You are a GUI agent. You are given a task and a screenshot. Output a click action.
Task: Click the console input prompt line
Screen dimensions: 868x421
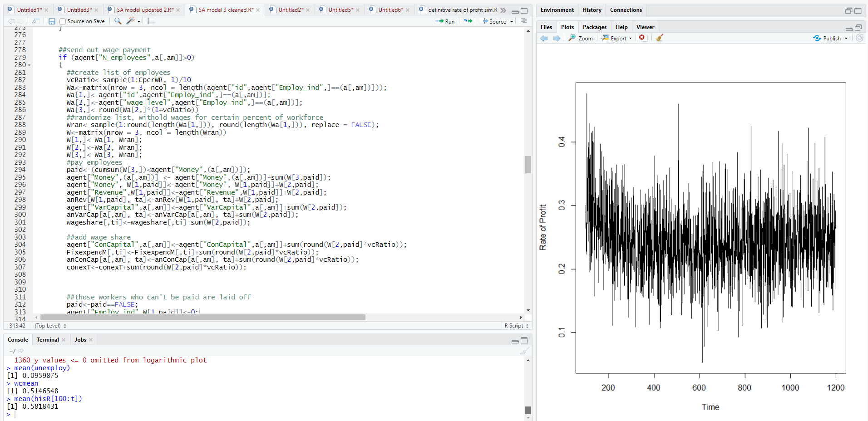point(266,414)
